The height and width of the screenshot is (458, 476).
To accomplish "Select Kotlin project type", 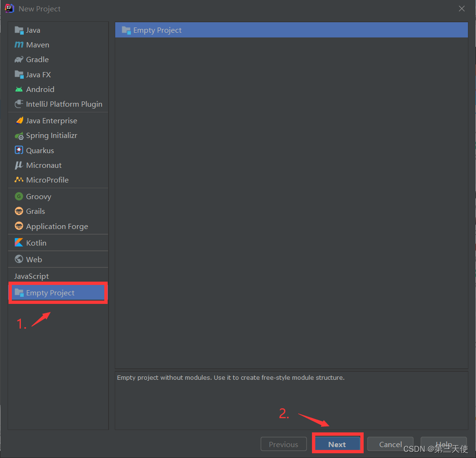I will [58, 243].
